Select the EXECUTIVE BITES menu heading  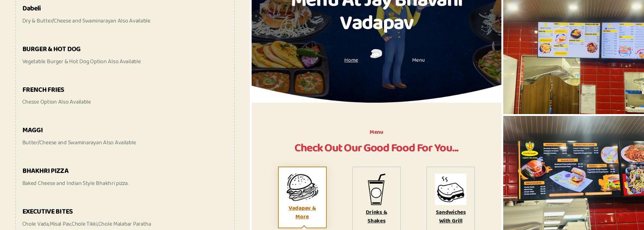47,212
